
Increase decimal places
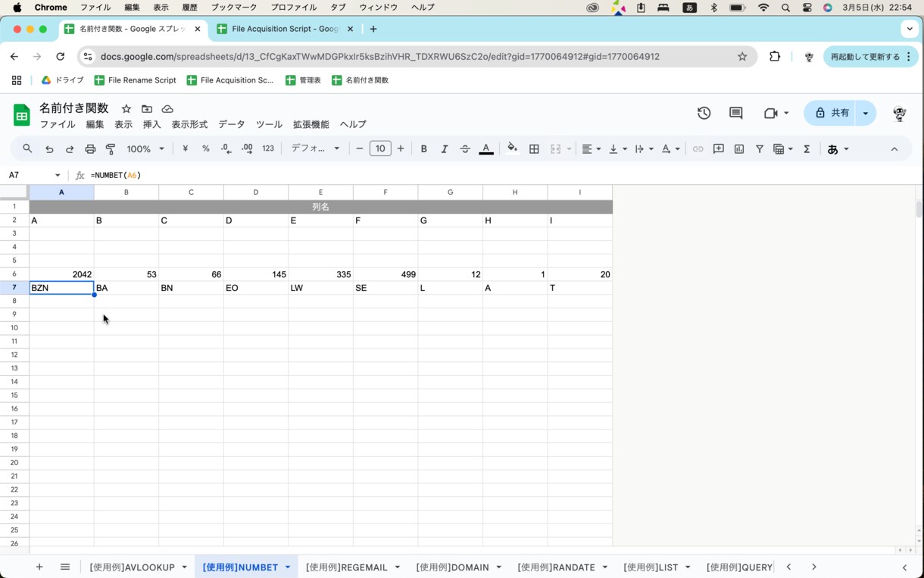point(247,149)
